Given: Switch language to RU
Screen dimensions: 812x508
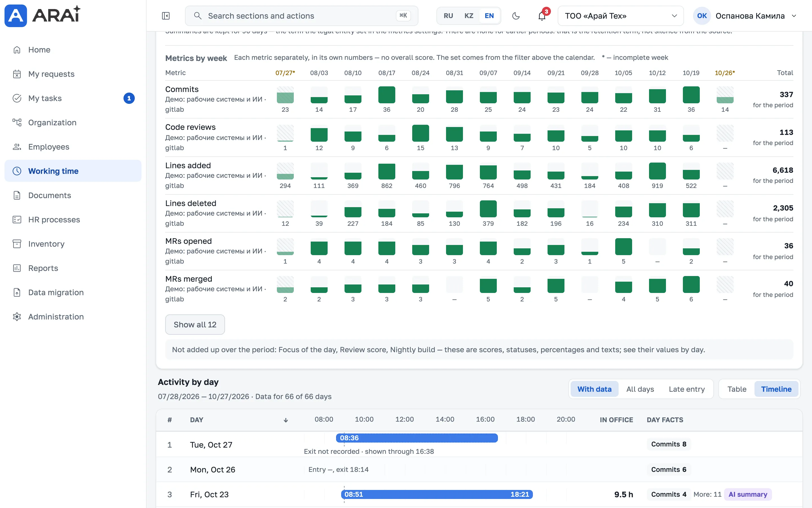Looking at the screenshot, I should pos(448,16).
